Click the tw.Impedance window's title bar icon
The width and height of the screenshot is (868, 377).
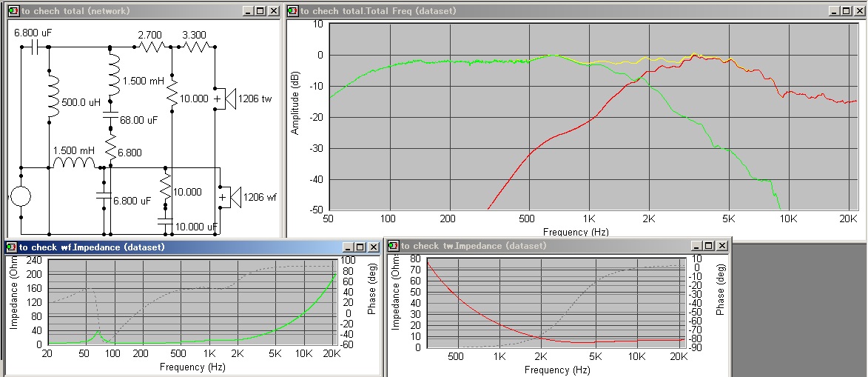[x=394, y=246]
